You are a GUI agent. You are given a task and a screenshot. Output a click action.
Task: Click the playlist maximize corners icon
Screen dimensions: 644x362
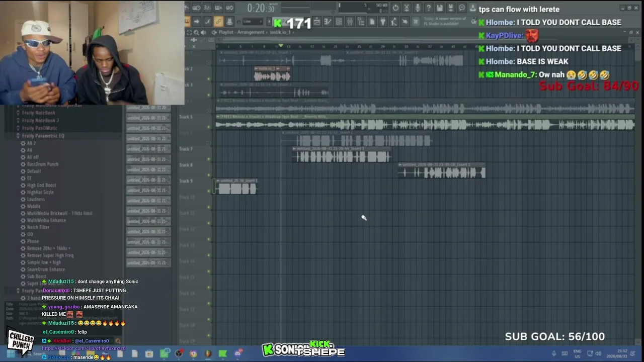point(189,32)
